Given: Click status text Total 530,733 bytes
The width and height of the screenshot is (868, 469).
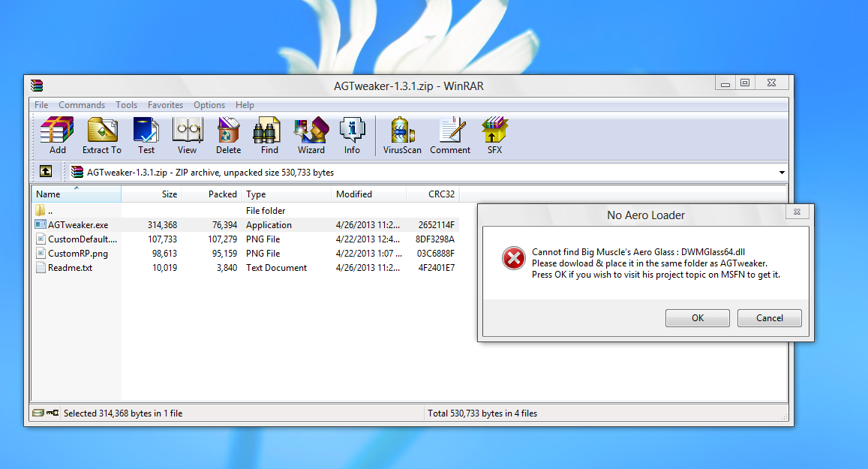Looking at the screenshot, I should click(482, 413).
